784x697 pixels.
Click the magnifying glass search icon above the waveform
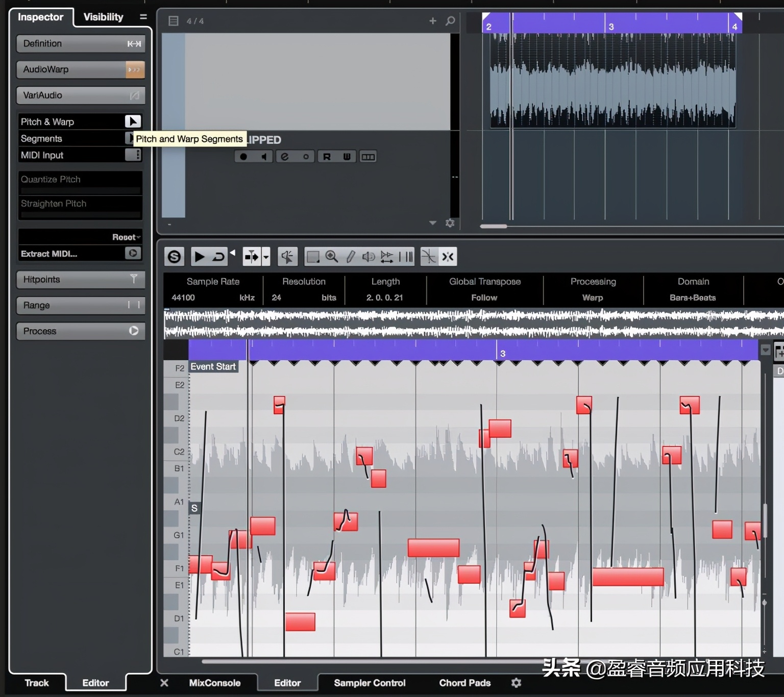pos(450,21)
